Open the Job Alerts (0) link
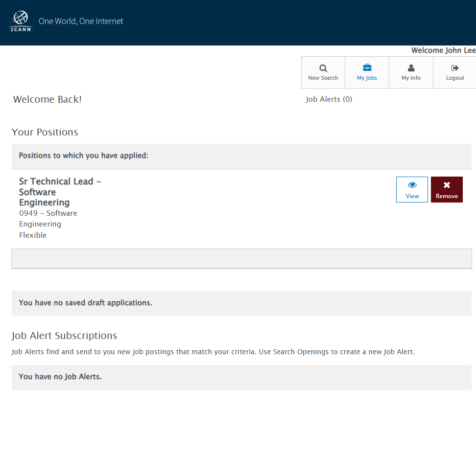The height and width of the screenshot is (452, 476). tap(329, 99)
